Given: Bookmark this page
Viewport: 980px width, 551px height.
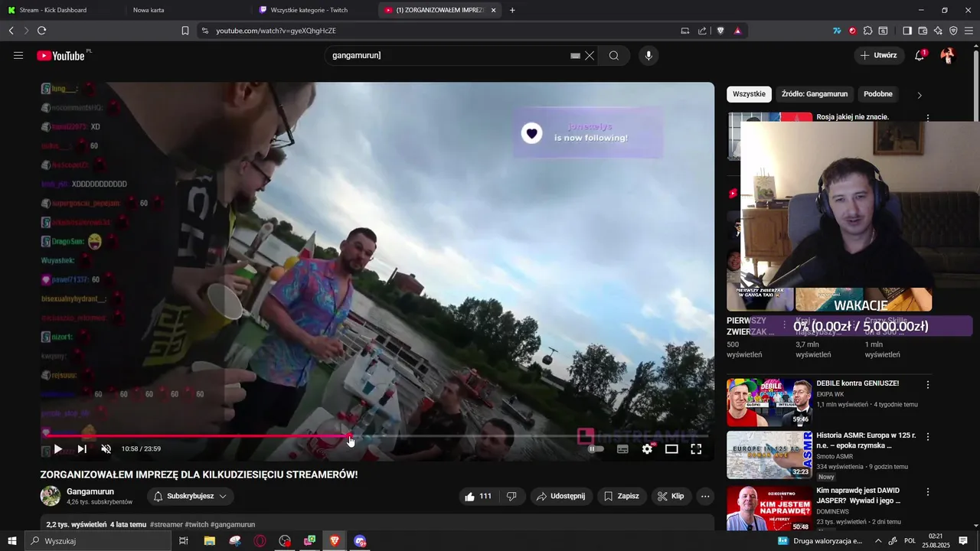Looking at the screenshot, I should click(x=185, y=31).
